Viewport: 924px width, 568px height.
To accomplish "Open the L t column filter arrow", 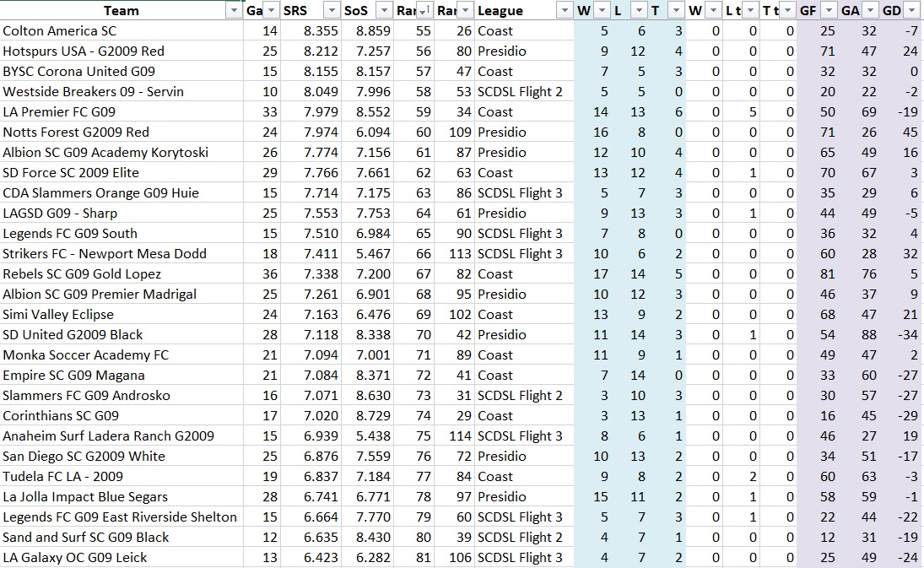I will click(751, 10).
